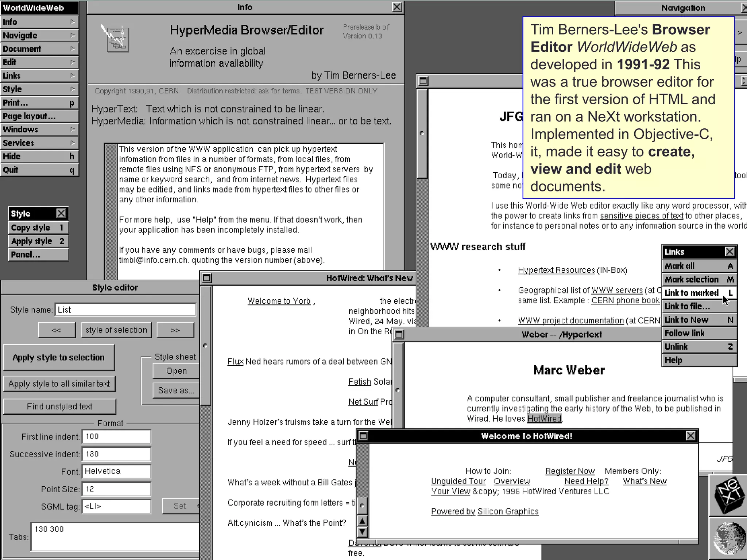
Task: Follow the Register Now link
Action: 570,471
